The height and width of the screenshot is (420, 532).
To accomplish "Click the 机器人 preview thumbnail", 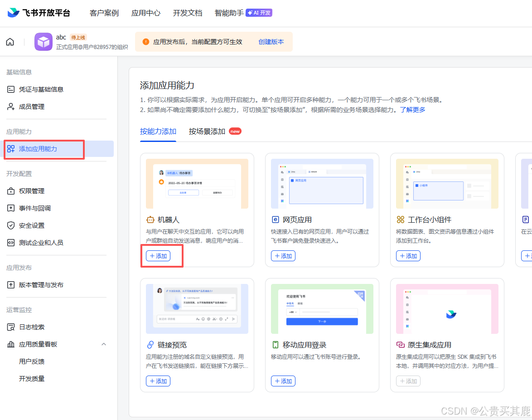I will coord(197,184).
